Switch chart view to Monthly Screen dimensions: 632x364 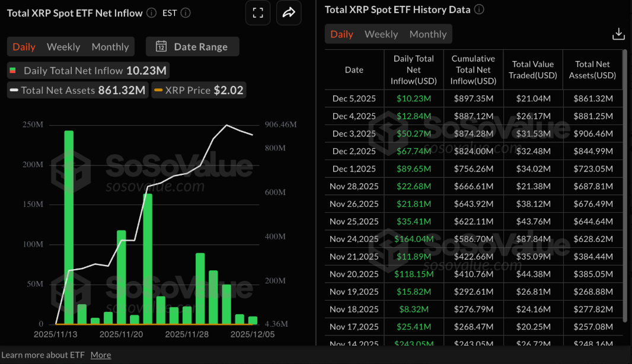[x=110, y=46]
